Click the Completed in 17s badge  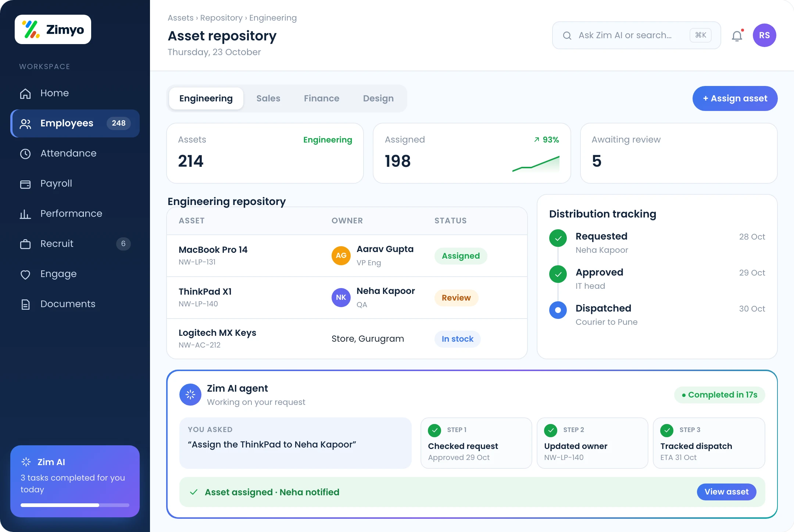point(720,395)
